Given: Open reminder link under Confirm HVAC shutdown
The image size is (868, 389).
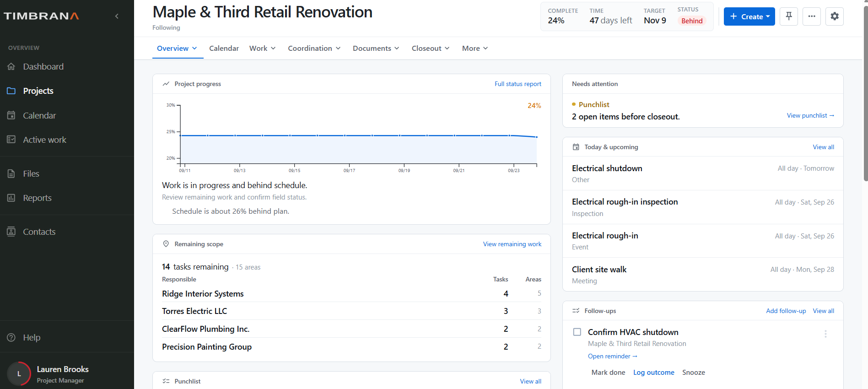Looking at the screenshot, I should 613,356.
